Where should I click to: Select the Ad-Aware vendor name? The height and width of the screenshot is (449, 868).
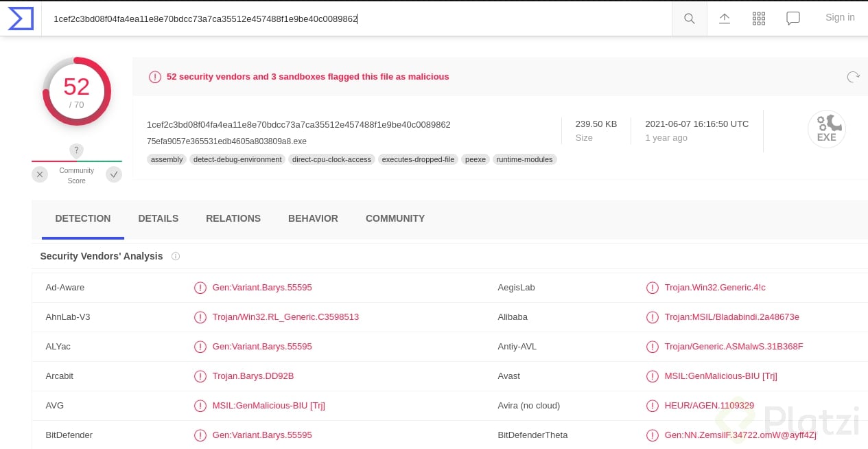point(65,288)
